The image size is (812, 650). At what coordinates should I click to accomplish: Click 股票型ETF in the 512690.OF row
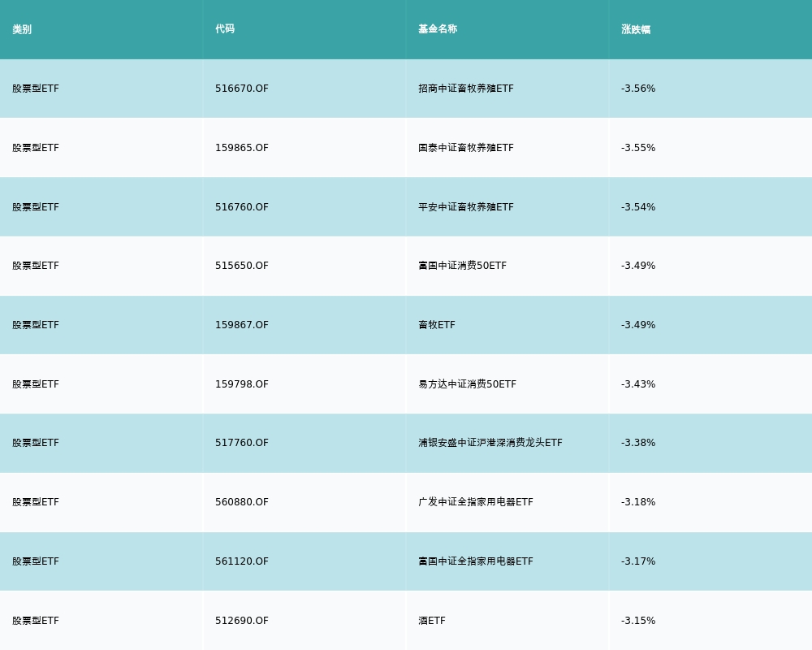coord(36,621)
